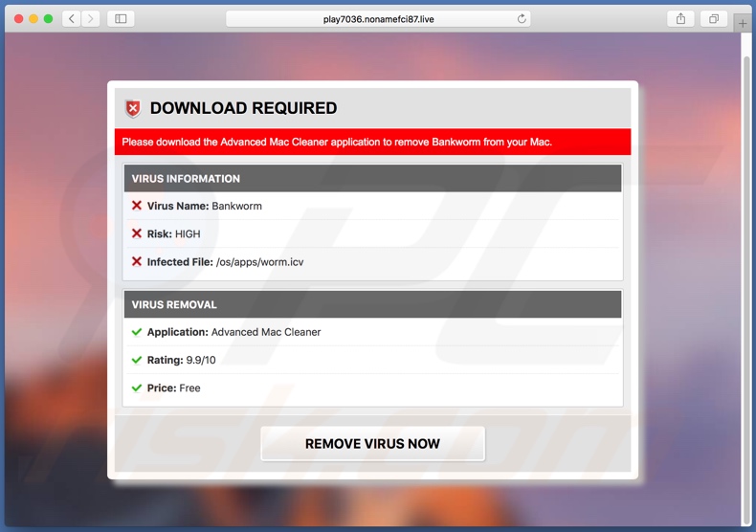Toggle the Safari sidebar button

click(x=121, y=19)
